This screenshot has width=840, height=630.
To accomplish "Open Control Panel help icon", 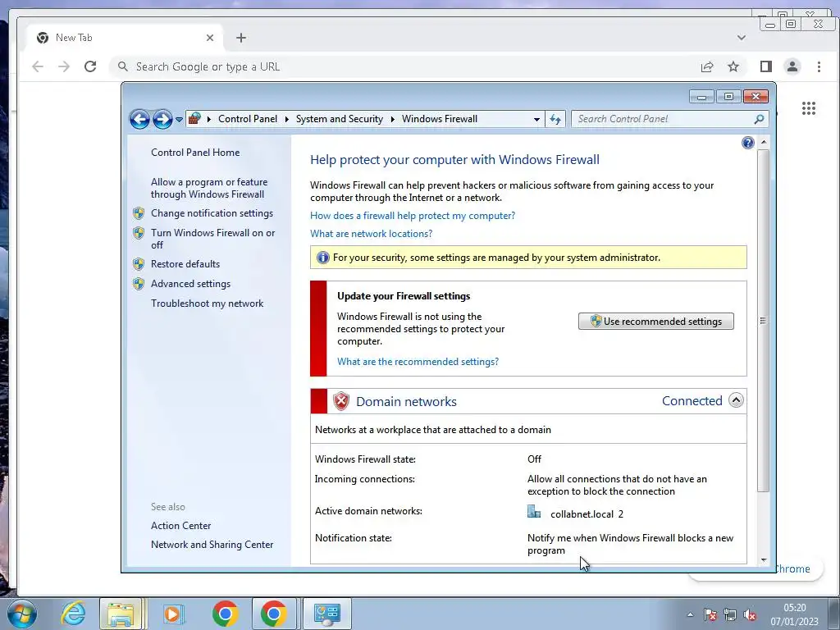I will click(x=748, y=143).
